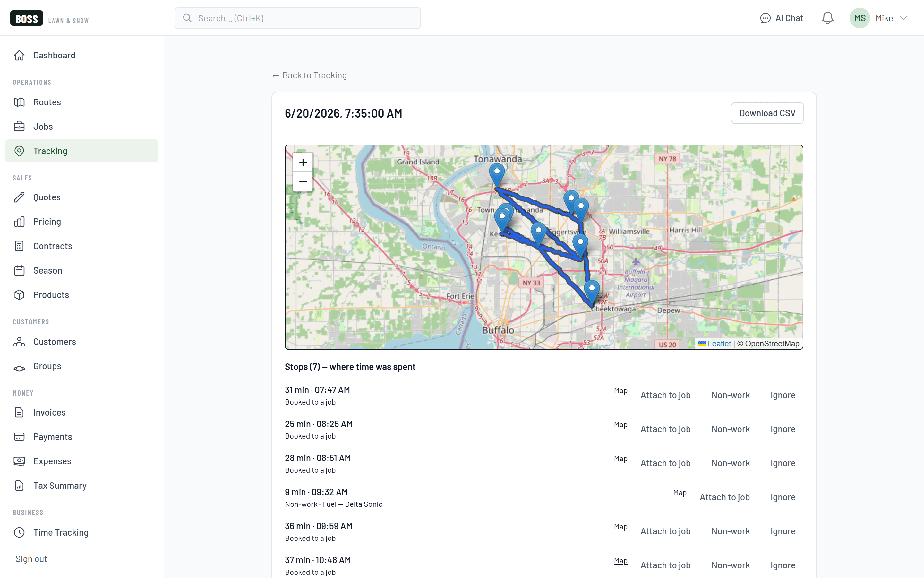Ignore the 10:48 AM stop
Viewport: 924px width, 578px height.
783,565
